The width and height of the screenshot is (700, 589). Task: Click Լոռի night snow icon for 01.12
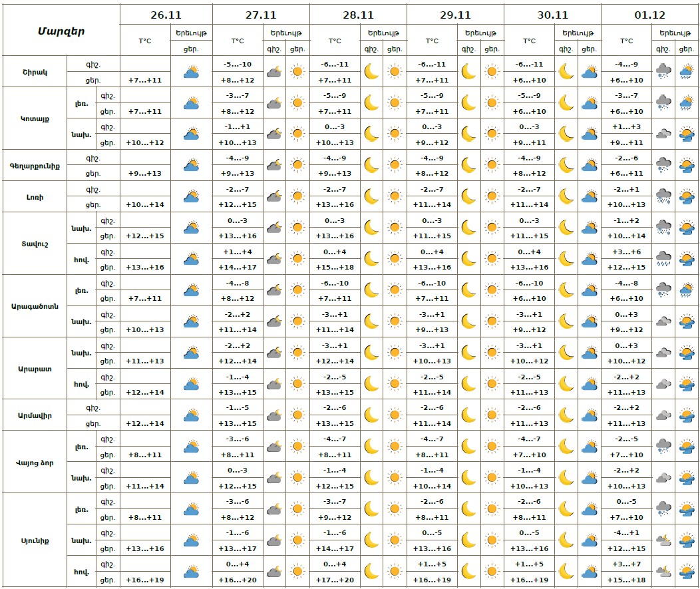663,197
